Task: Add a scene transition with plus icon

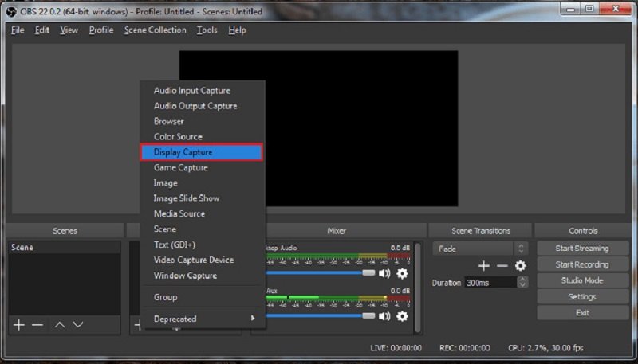Action: click(x=484, y=266)
